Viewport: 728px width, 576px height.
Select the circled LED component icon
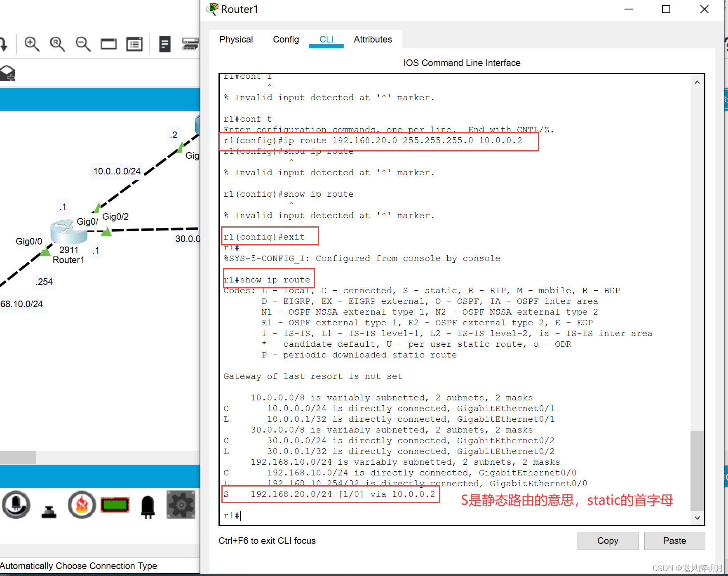[x=16, y=505]
